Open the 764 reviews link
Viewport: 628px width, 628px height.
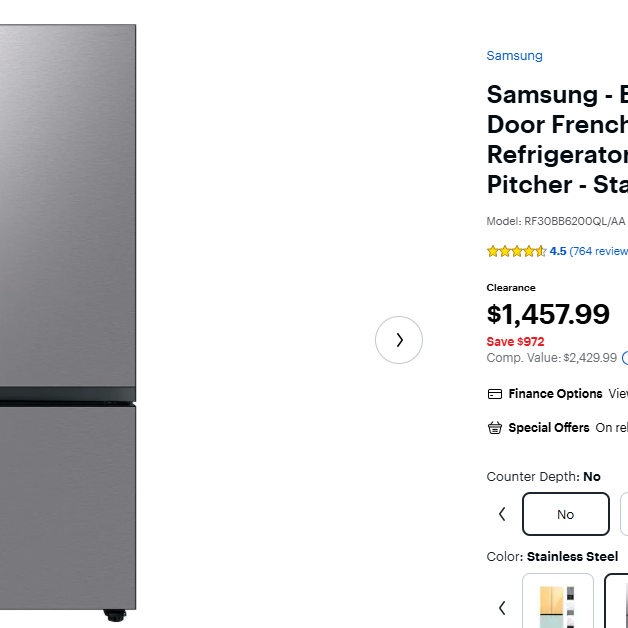tap(600, 251)
